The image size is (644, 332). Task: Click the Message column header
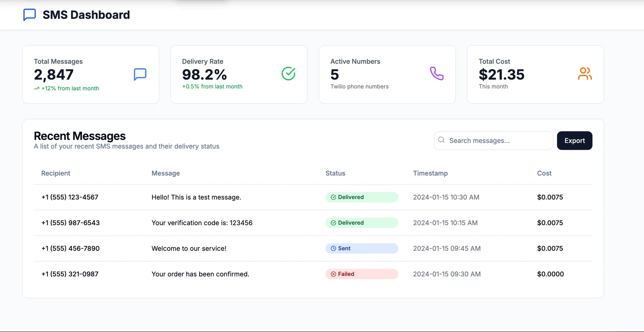[166, 173]
